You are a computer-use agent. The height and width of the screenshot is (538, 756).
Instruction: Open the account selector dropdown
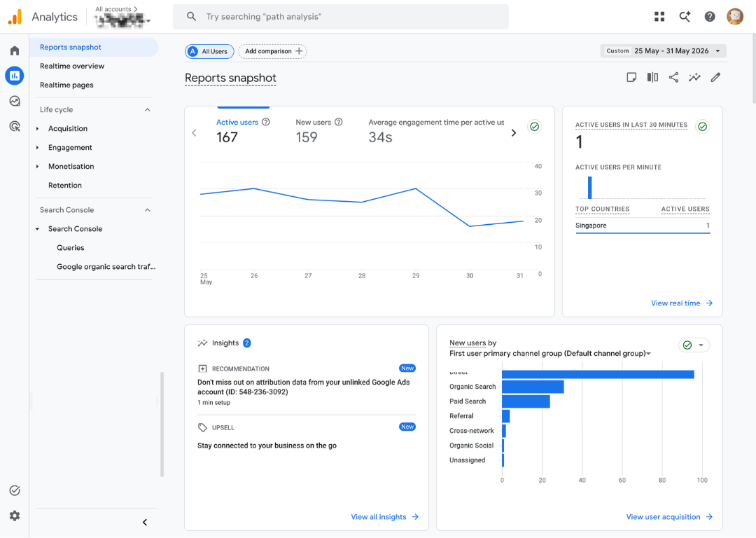(x=123, y=20)
